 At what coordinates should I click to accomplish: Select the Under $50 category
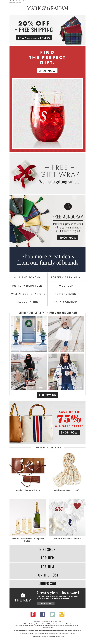click(47, 583)
